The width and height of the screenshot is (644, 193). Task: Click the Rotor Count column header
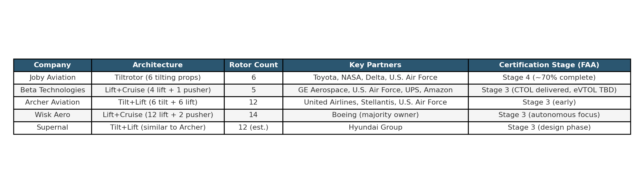coord(253,65)
